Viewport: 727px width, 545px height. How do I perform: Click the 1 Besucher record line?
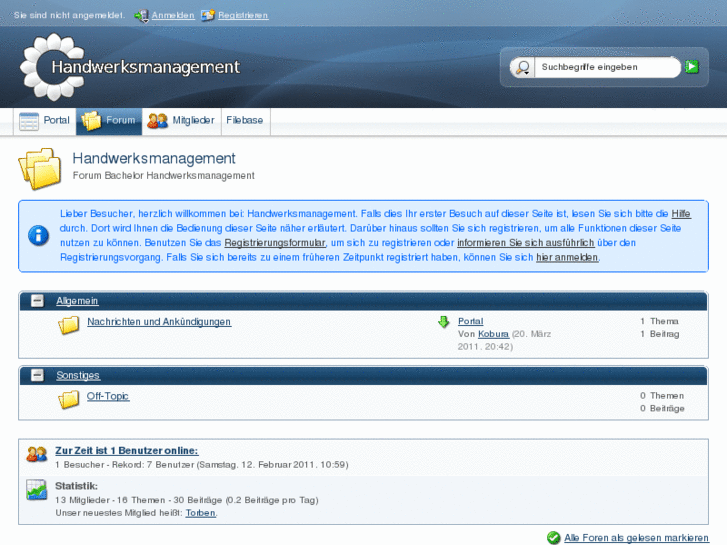(x=202, y=464)
